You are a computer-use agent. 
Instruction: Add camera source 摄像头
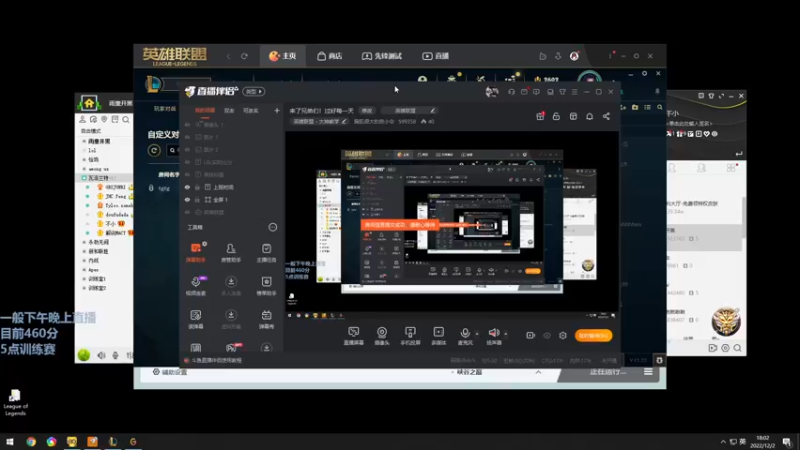click(382, 336)
